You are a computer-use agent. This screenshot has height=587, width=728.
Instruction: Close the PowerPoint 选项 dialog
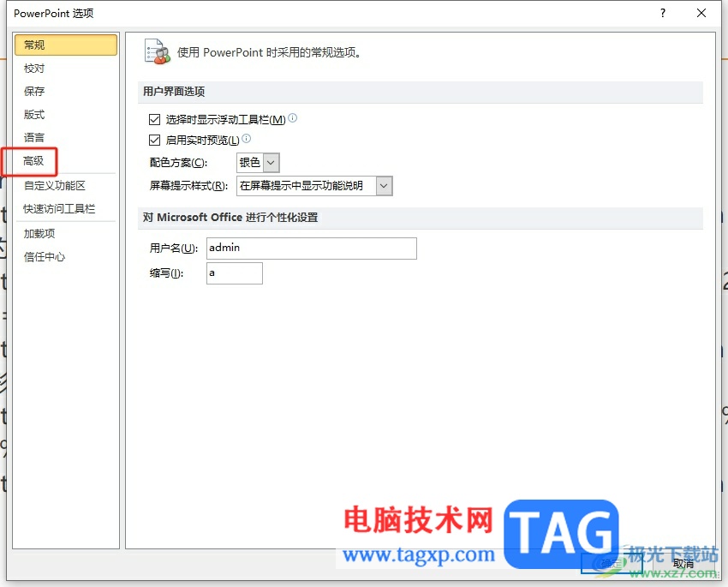(x=701, y=13)
